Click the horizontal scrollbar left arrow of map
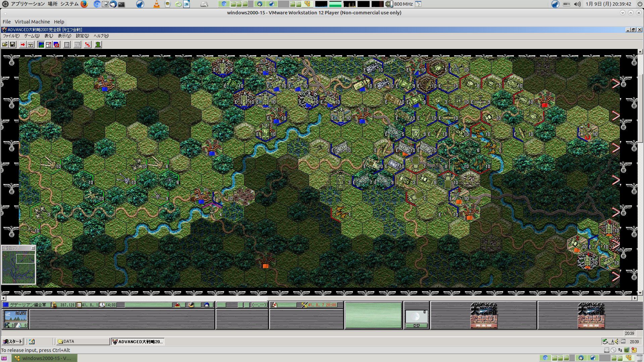This screenshot has width=644, height=362. click(4, 298)
